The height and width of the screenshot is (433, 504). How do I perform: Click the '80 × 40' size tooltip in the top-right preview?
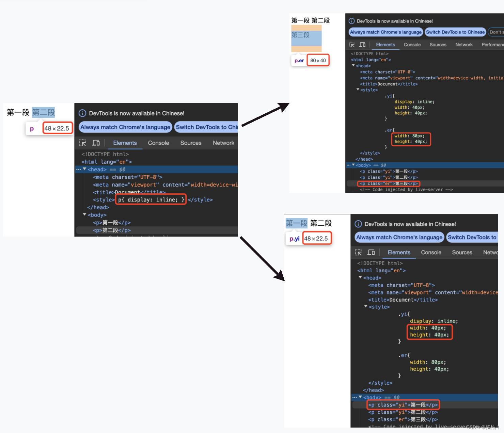point(318,60)
